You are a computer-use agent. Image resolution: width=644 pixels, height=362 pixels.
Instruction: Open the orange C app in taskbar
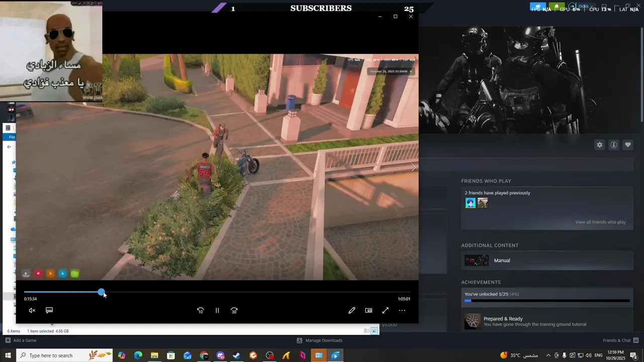[x=253, y=355]
